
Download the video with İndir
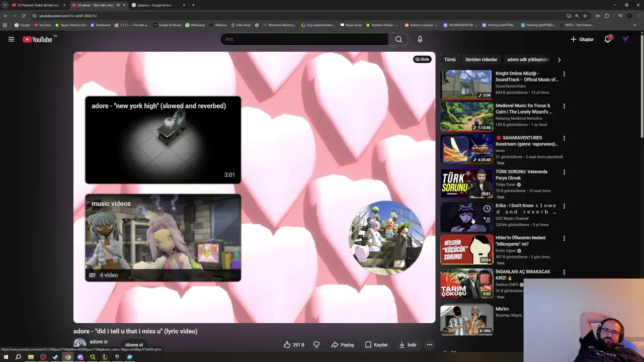[408, 345]
